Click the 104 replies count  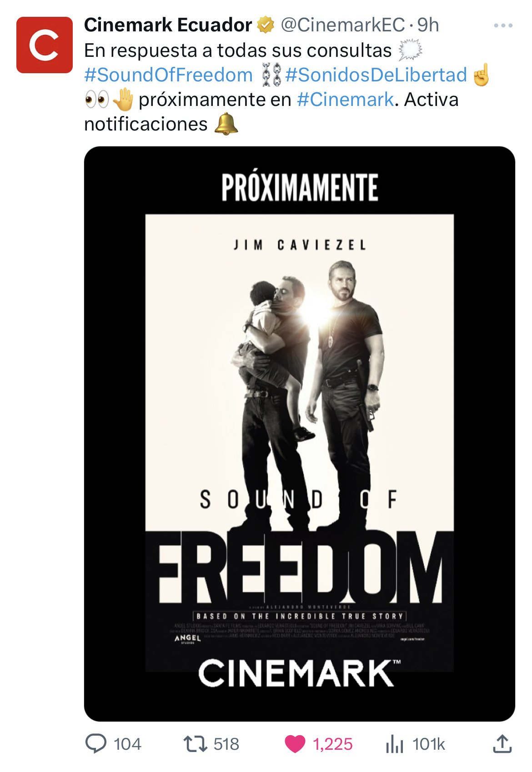127,744
